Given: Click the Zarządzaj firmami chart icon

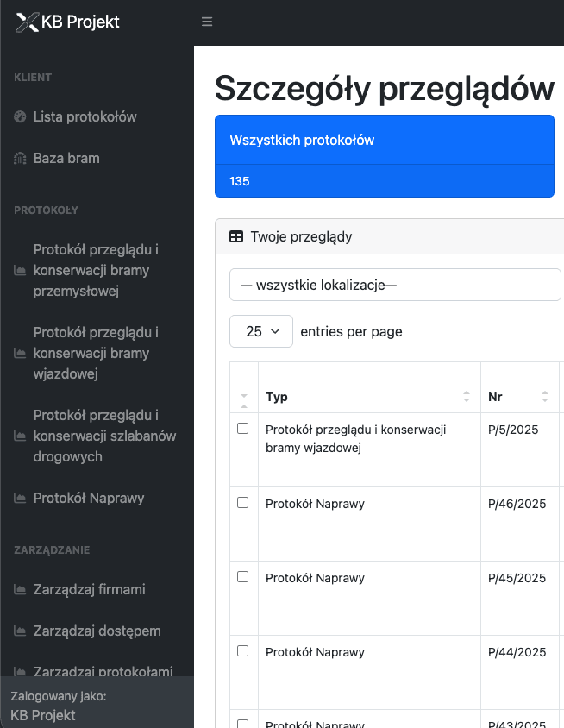Looking at the screenshot, I should coord(20,590).
